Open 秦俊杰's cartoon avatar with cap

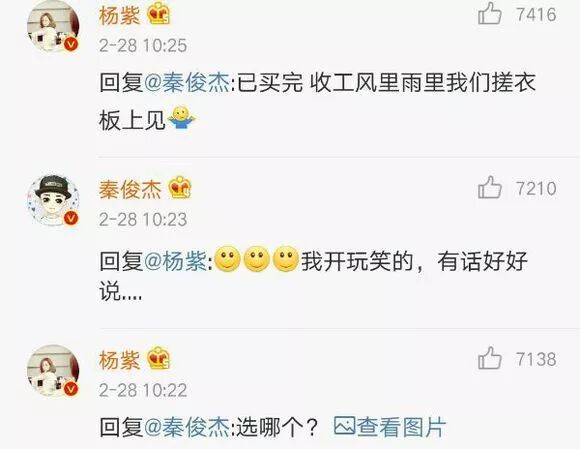(53, 200)
